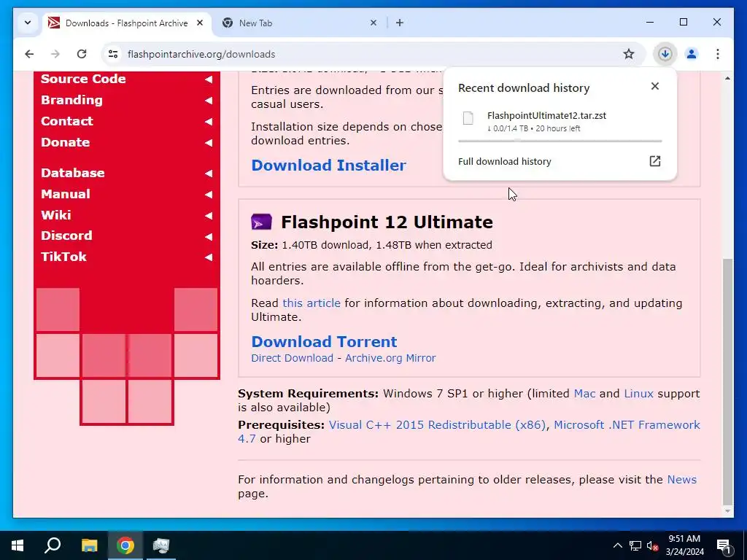Viewport: 747px width, 560px height.
Task: Open the tab search dropdown arrow
Action: point(28,23)
